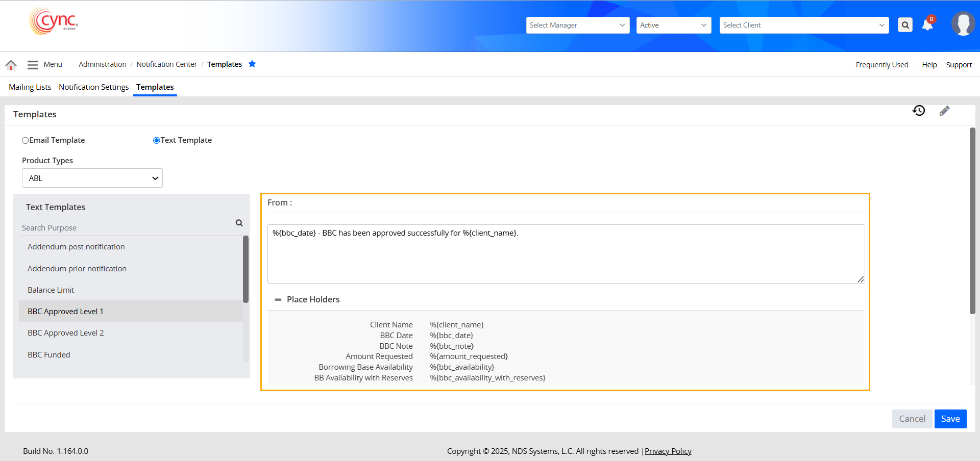The height and width of the screenshot is (461, 980).
Task: Open the Privacy Policy link
Action: pyautogui.click(x=668, y=451)
